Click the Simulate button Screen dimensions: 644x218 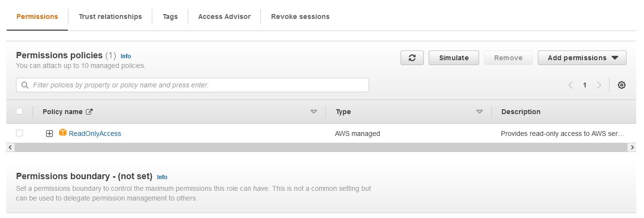click(x=454, y=58)
